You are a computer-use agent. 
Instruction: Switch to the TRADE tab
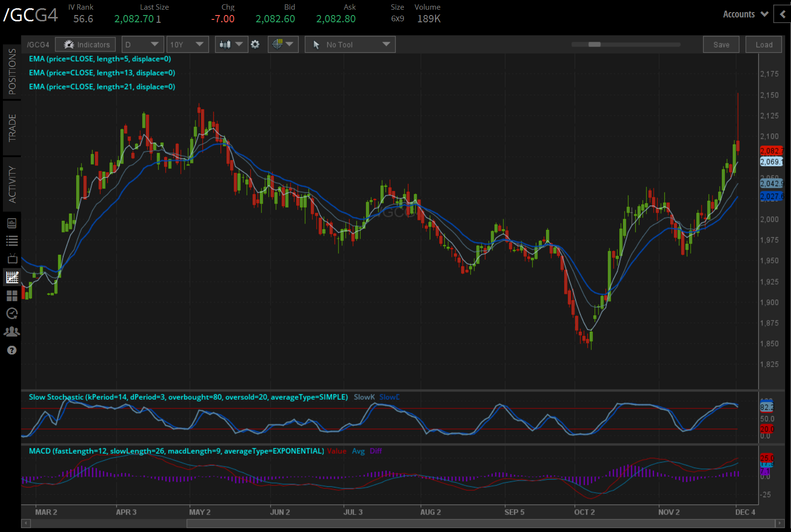tap(12, 128)
